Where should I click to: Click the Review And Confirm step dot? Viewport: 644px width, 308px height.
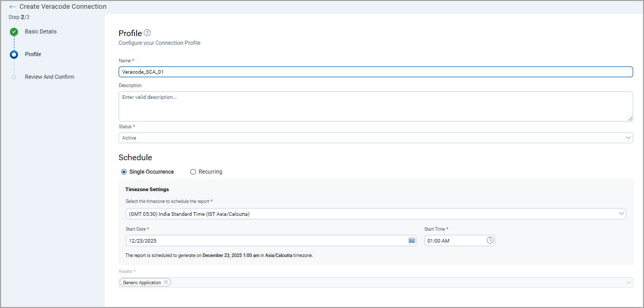coord(14,77)
